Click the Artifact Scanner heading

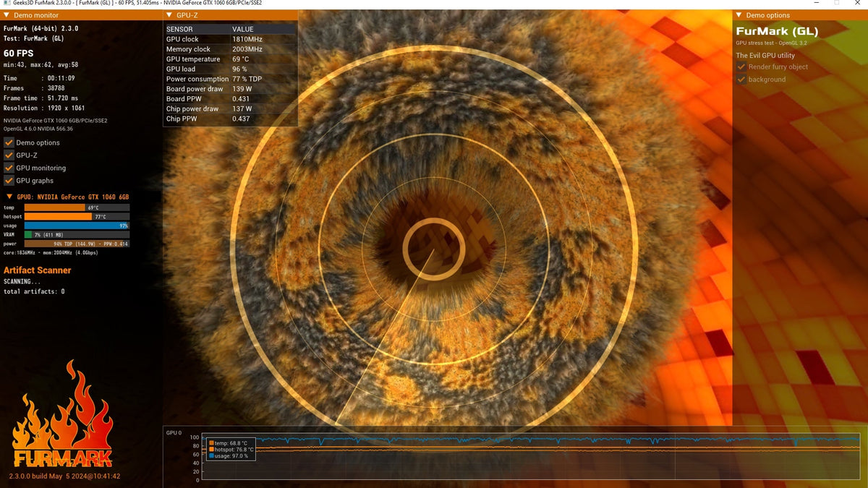pyautogui.click(x=38, y=270)
